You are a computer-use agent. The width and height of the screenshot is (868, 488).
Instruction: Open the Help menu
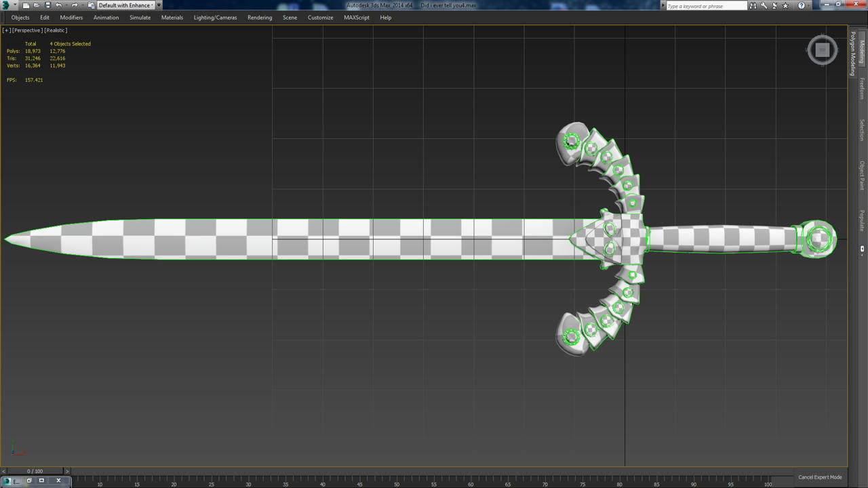pyautogui.click(x=386, y=18)
